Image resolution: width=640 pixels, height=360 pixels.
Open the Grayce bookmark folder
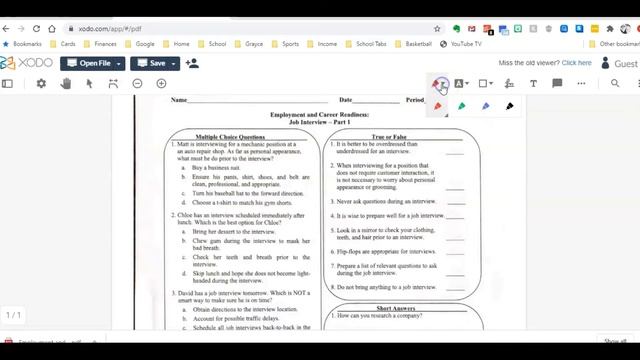249,44
